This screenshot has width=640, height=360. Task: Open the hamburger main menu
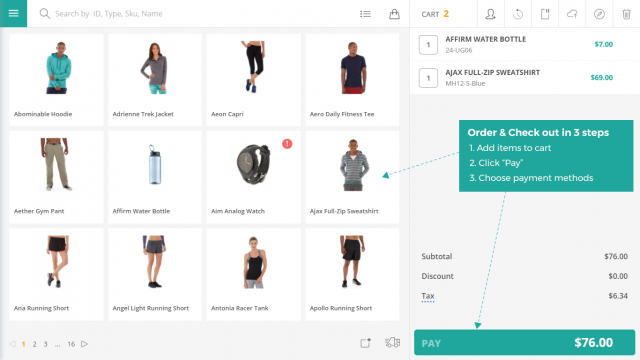[13, 13]
